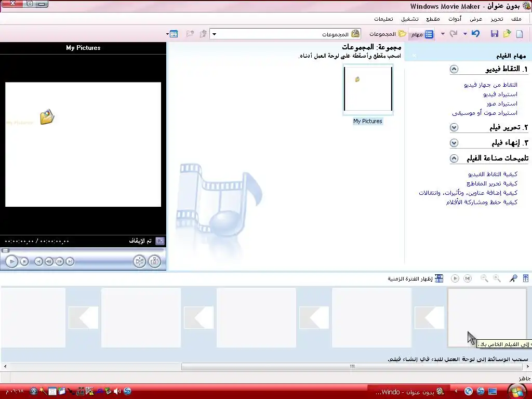Open كيفية تحرير المقاطع tip link
The height and width of the screenshot is (399, 532).
[x=492, y=183]
